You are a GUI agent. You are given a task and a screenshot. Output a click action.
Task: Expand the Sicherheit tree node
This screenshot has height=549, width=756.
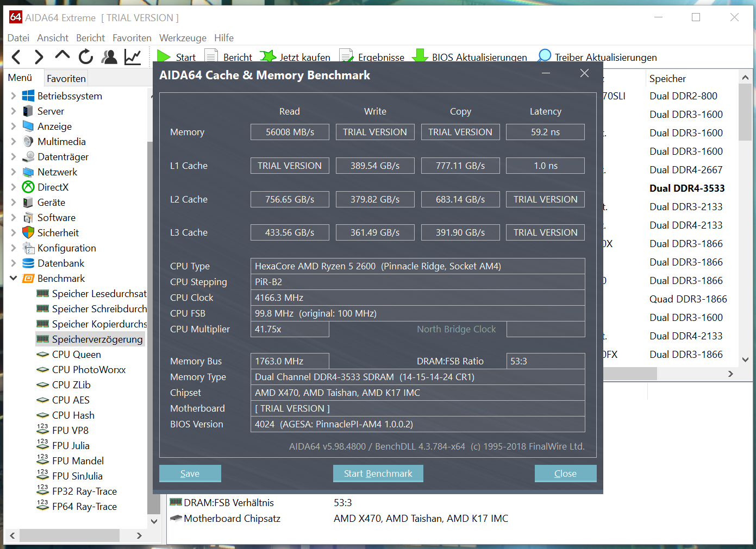pos(14,233)
